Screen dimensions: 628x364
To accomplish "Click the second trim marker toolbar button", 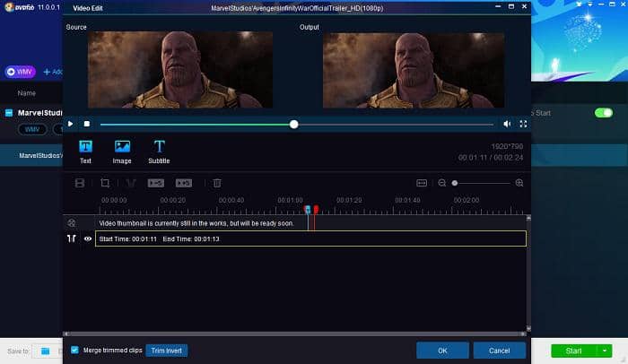I will click(184, 183).
